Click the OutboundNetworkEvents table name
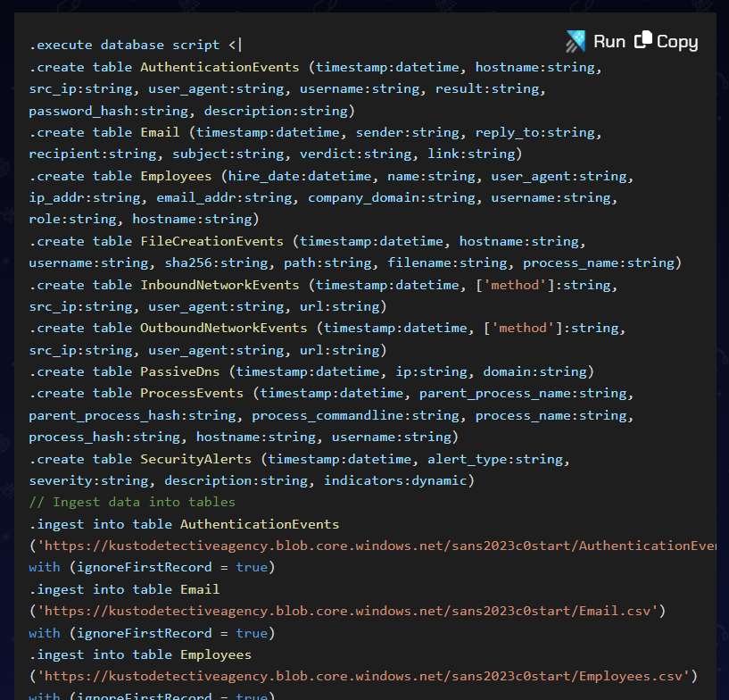729x700 pixels. [223, 329]
